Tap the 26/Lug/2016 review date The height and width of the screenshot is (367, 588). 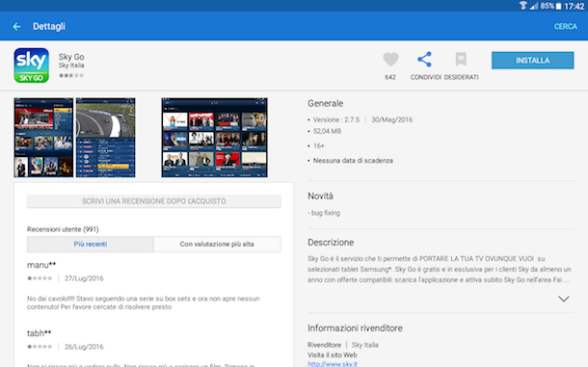pos(84,347)
